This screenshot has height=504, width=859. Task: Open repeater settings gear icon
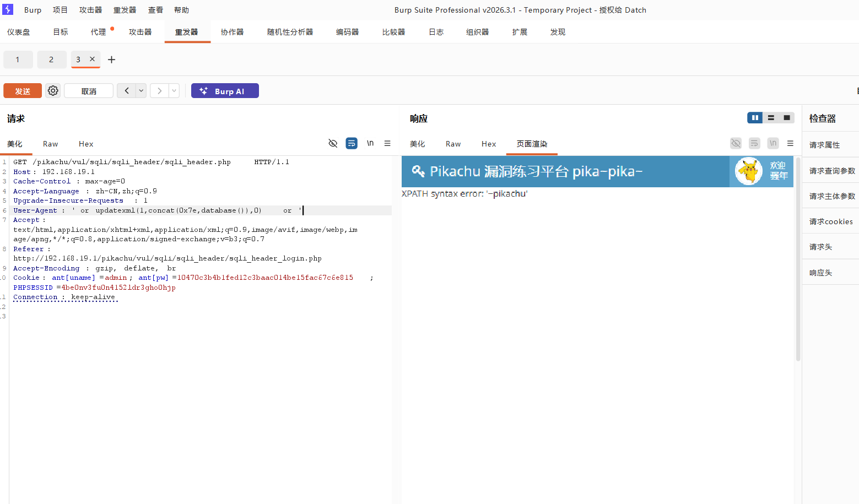point(53,91)
